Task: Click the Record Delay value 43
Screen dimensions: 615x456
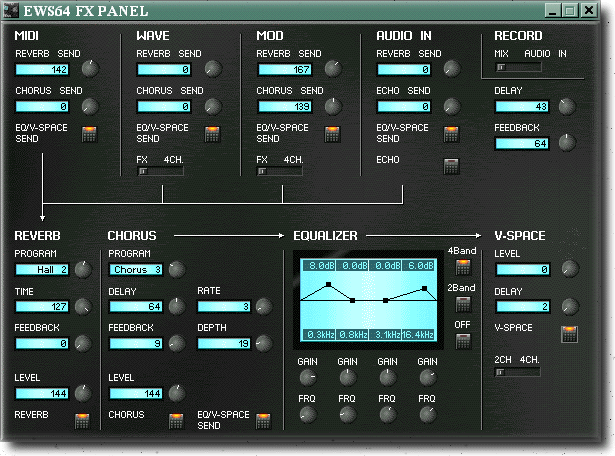Action: [x=522, y=107]
